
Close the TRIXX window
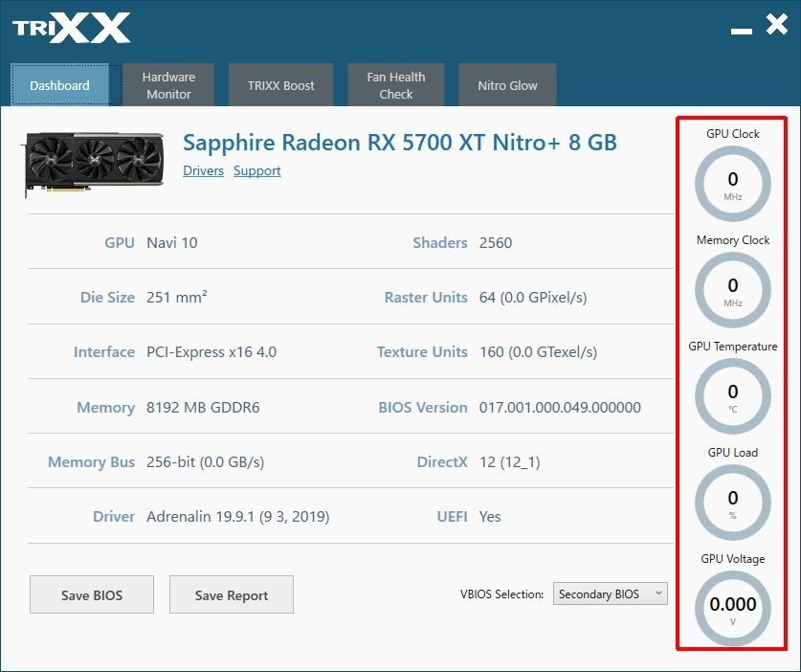pos(776,25)
